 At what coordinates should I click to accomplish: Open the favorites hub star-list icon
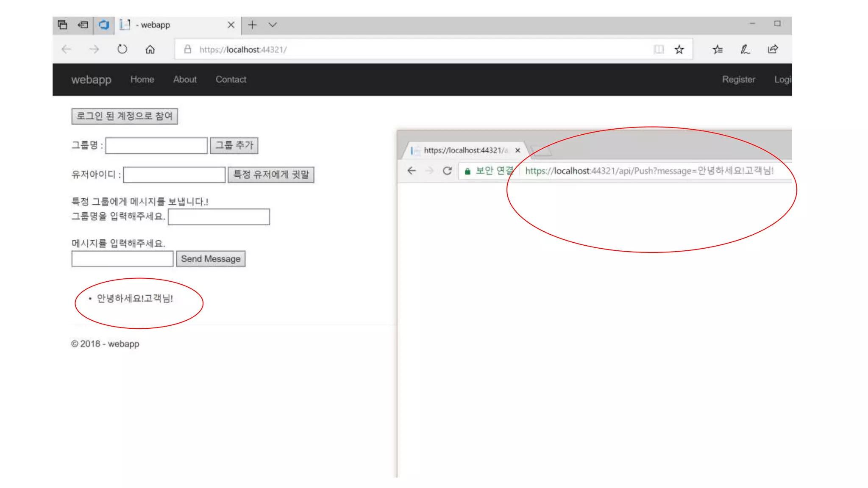pos(717,50)
